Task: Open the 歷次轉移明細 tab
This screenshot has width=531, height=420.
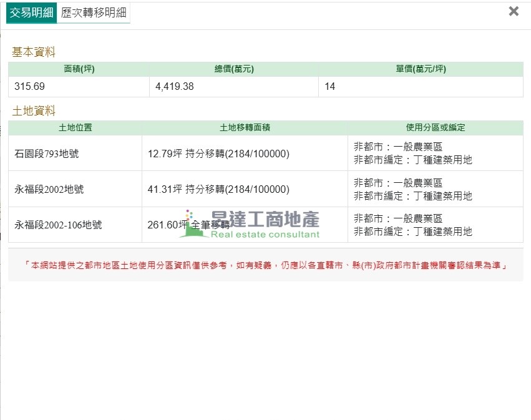Action: [x=93, y=12]
